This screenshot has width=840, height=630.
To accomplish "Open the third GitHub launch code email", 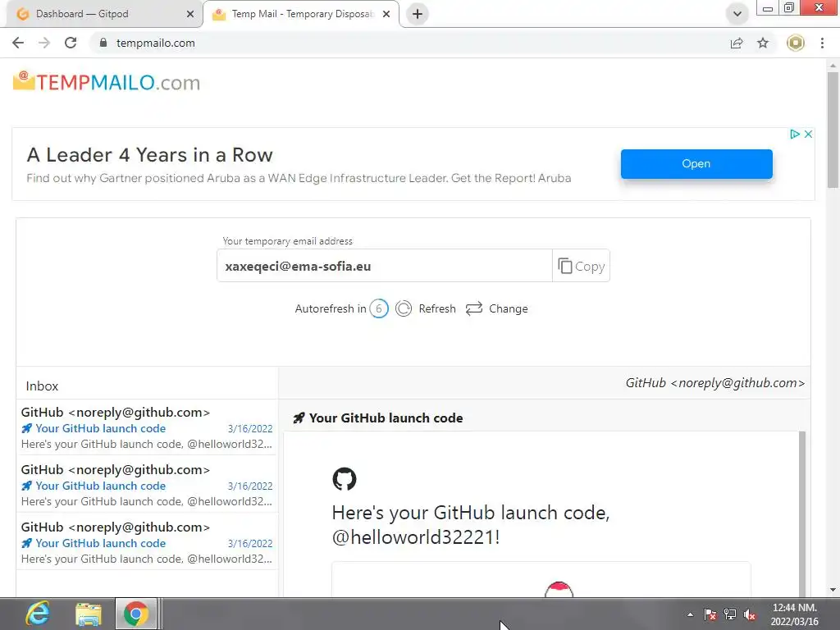I will coord(147,543).
